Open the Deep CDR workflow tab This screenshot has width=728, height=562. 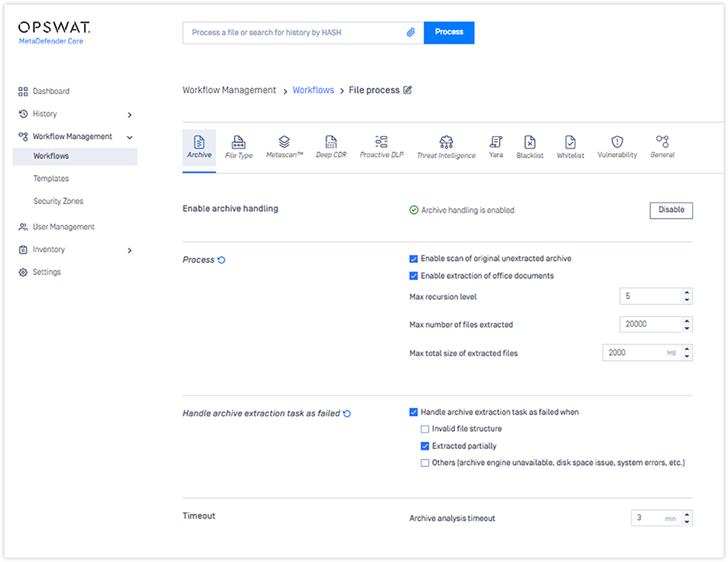[x=330, y=147]
